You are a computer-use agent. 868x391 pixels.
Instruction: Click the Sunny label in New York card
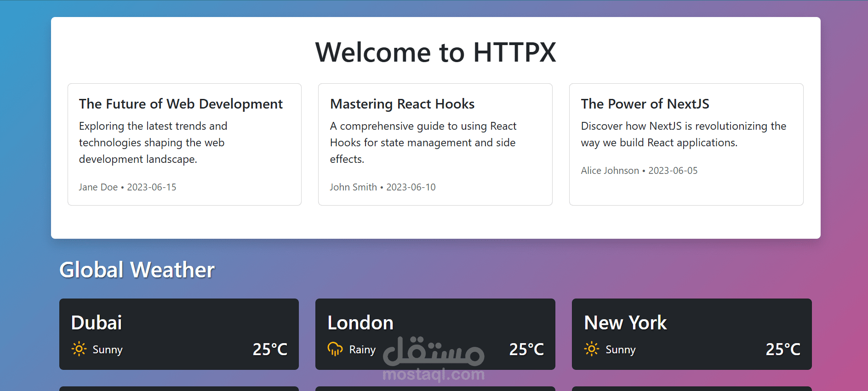point(621,350)
